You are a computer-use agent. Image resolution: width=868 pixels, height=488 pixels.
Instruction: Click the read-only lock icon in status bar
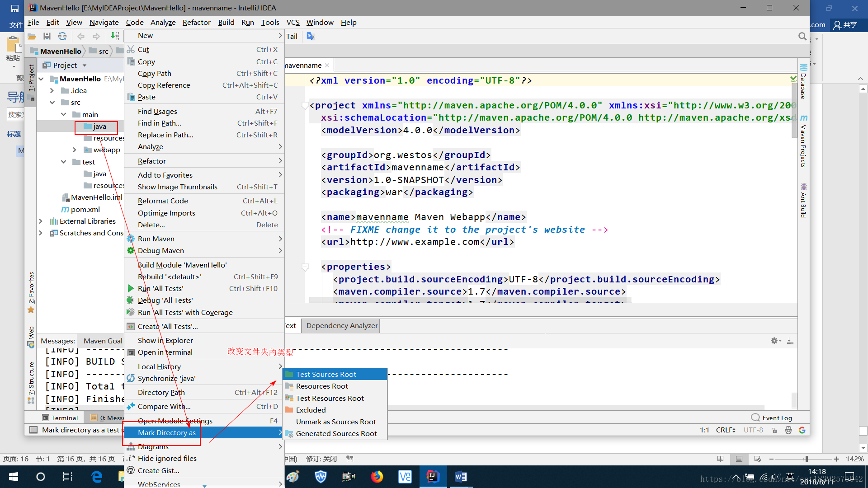coord(774,430)
